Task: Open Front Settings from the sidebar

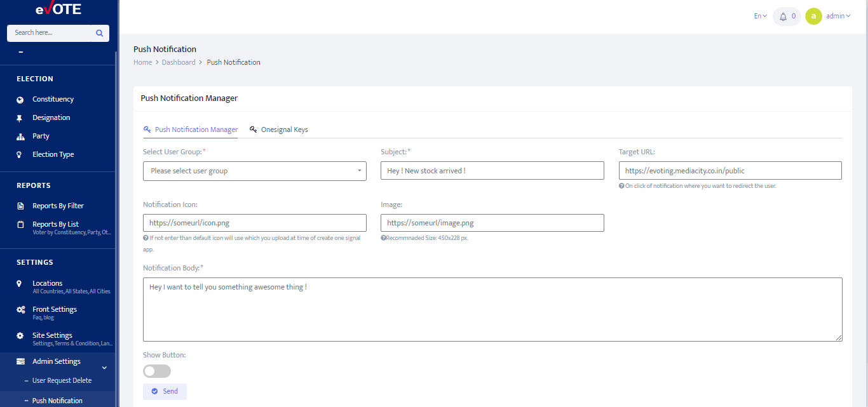Action: pyautogui.click(x=56, y=309)
